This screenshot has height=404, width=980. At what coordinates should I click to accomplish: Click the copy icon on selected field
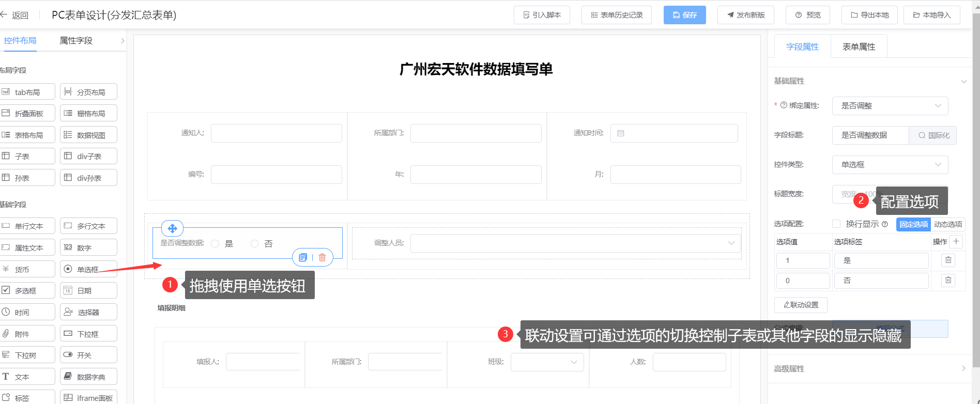303,257
